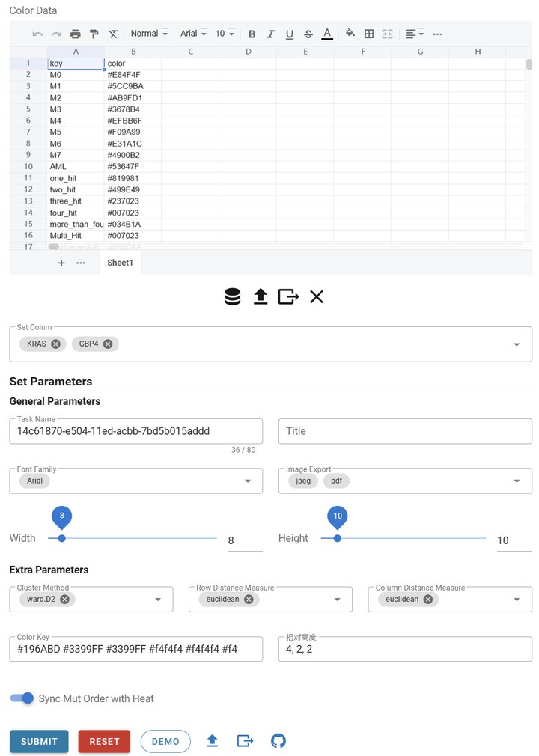This screenshot has height=756, width=539.
Task: Click the strikethrough formatting icon
Action: click(308, 34)
